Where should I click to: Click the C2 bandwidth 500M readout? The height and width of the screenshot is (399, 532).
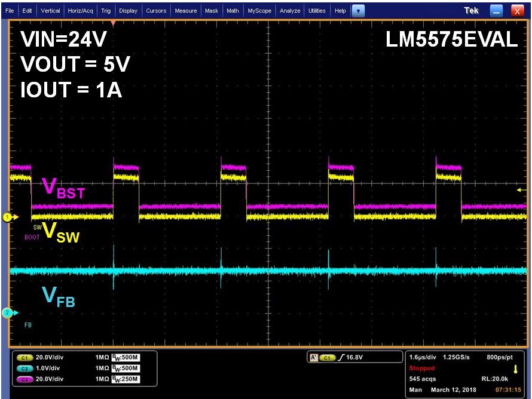[x=126, y=368]
